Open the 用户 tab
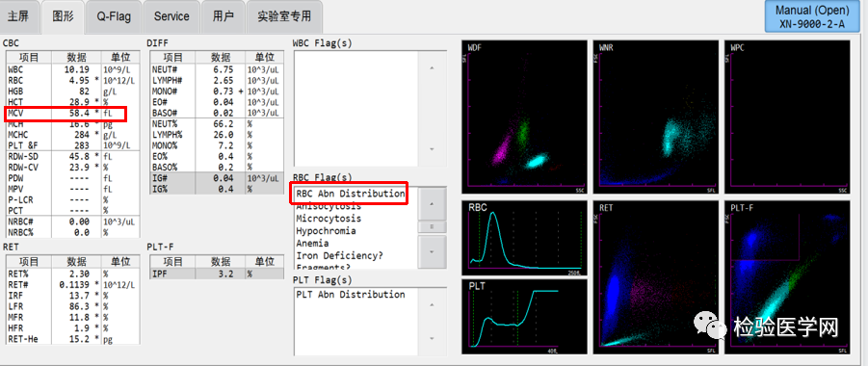Viewport: 868px width, 366px height. point(223,16)
